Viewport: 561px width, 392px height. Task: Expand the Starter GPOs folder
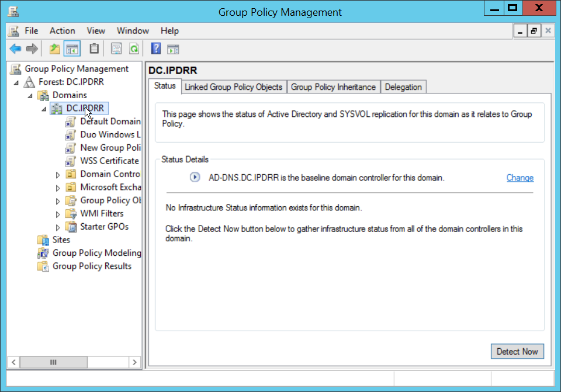click(x=58, y=227)
